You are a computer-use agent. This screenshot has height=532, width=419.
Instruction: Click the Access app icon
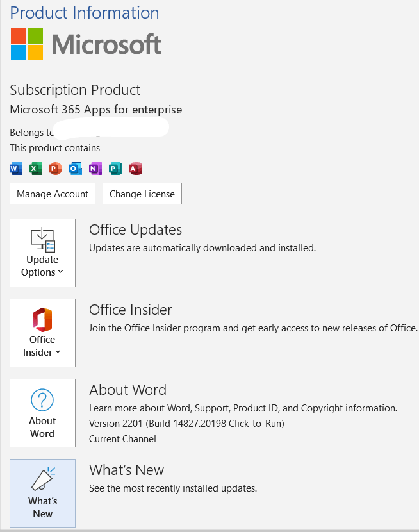tap(135, 169)
